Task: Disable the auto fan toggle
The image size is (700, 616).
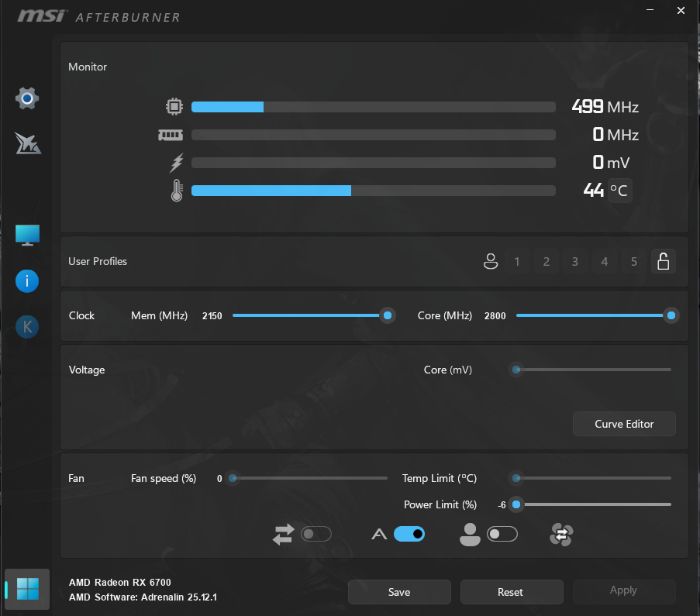Action: point(409,534)
